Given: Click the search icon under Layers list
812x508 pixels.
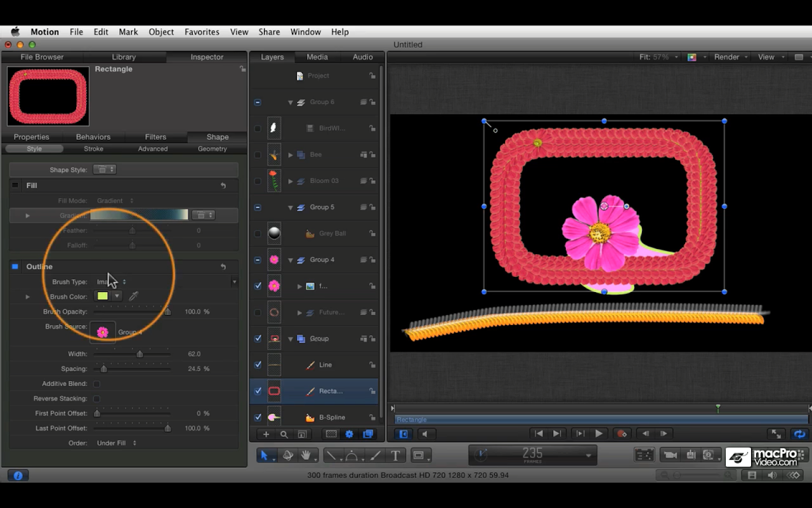Looking at the screenshot, I should point(284,434).
